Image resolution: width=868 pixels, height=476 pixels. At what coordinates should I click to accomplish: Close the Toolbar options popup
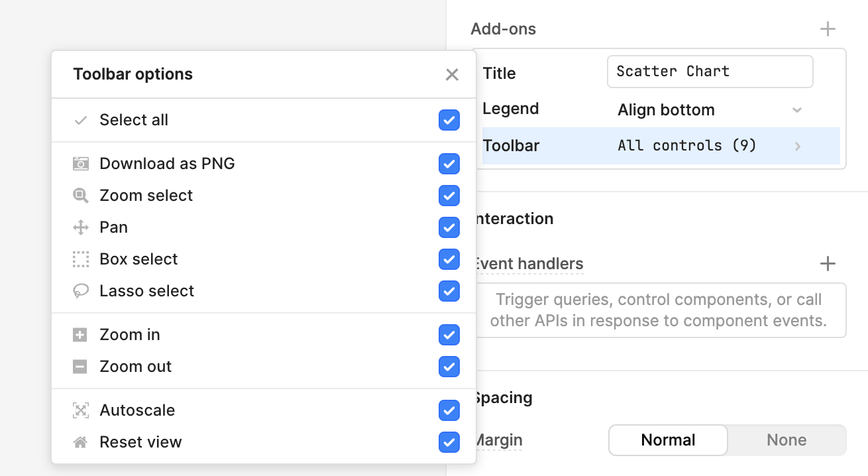click(x=452, y=74)
